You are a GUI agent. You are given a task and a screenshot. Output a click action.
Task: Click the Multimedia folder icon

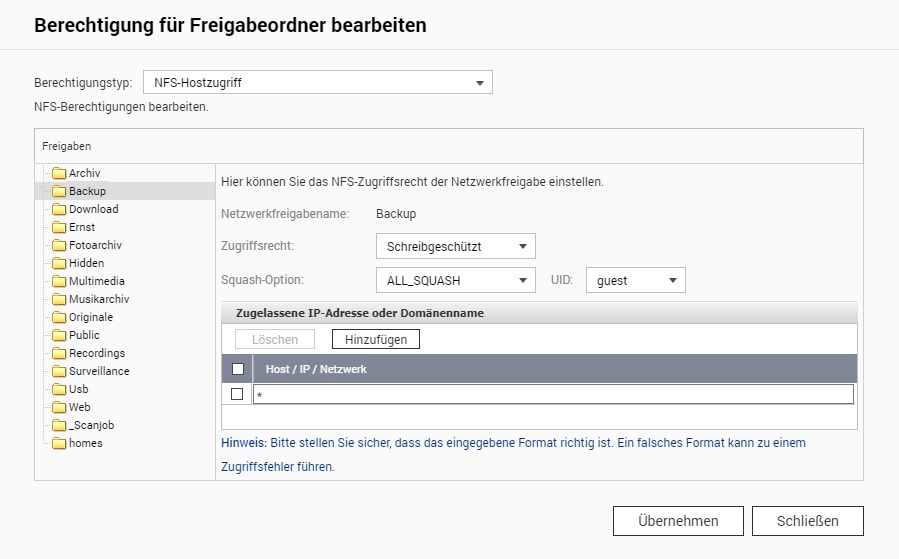pos(59,282)
